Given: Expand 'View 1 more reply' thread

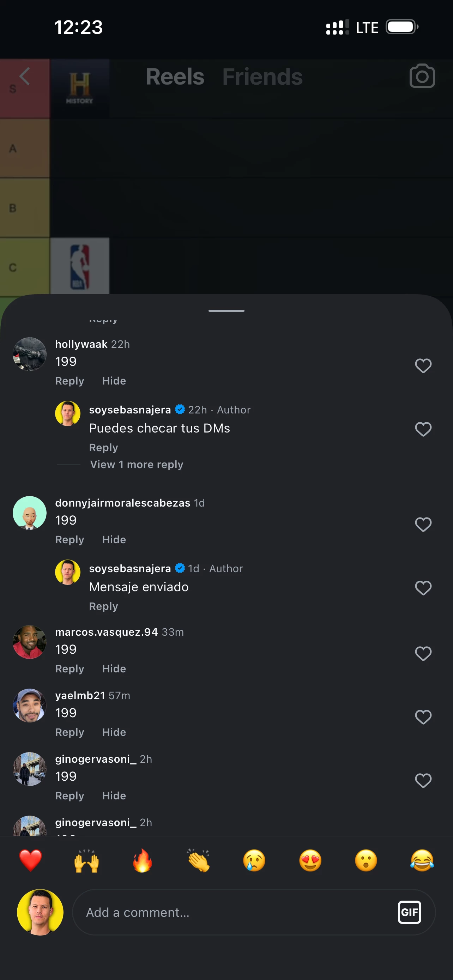Looking at the screenshot, I should (137, 465).
